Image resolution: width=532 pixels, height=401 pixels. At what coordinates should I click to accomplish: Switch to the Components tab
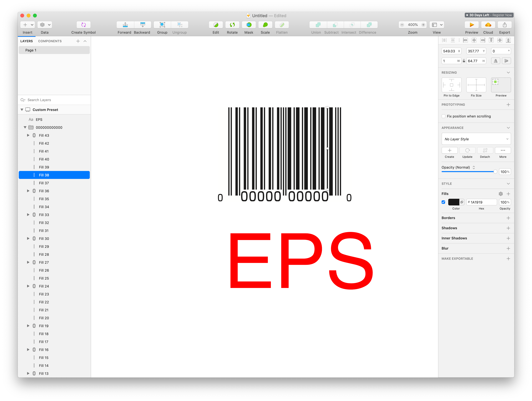(x=50, y=41)
